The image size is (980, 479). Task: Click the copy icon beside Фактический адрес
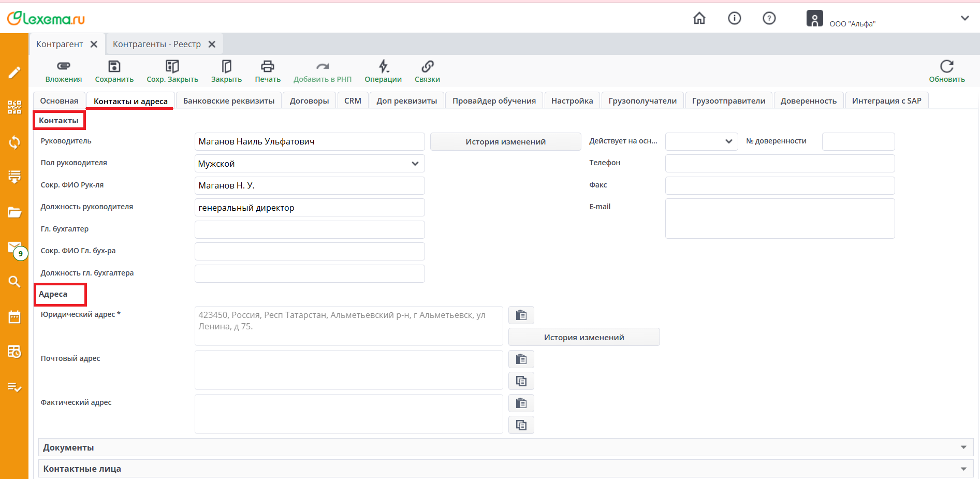(521, 425)
